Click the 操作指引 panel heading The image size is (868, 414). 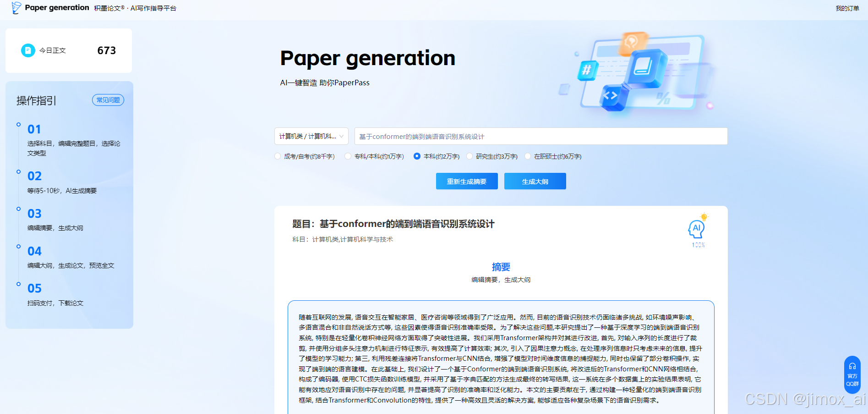point(36,101)
